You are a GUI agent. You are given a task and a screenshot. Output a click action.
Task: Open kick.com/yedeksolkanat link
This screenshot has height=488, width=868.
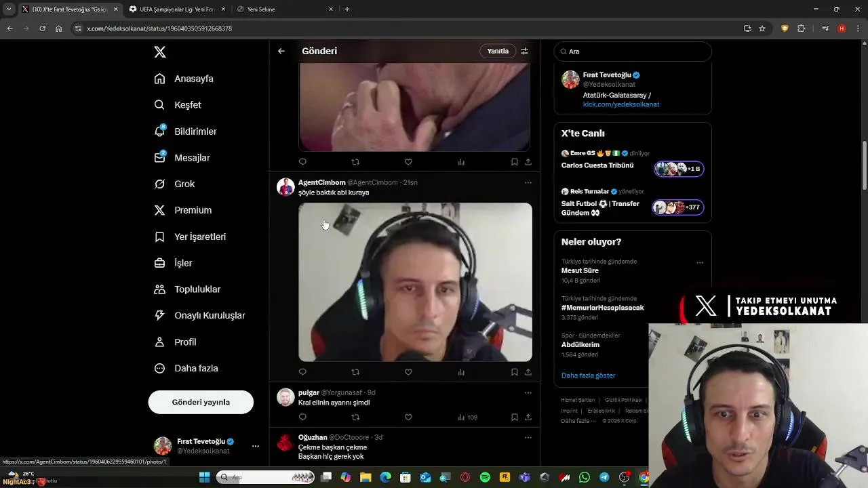[x=621, y=104]
